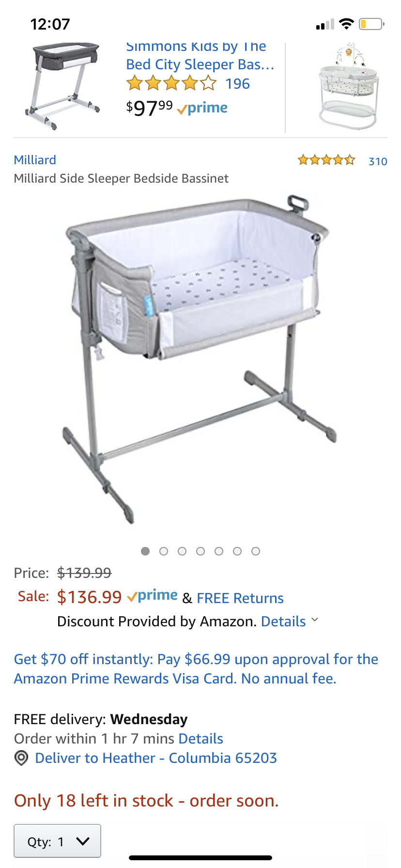
Task: Tap the battery icon in status bar
Action: (x=372, y=24)
